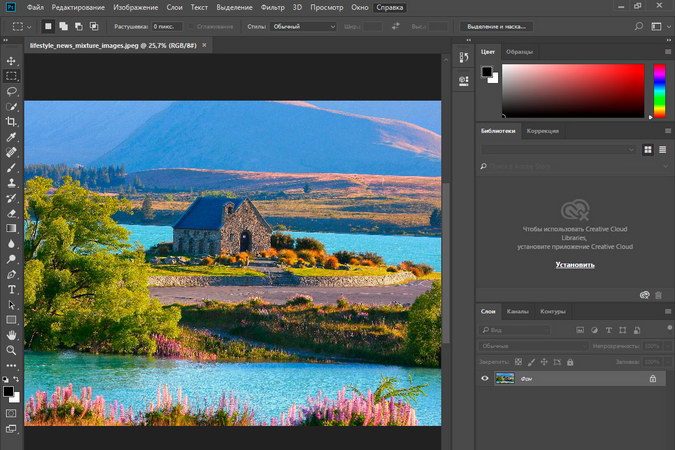Open the History panel icon
This screenshot has height=450, width=675.
[x=464, y=57]
